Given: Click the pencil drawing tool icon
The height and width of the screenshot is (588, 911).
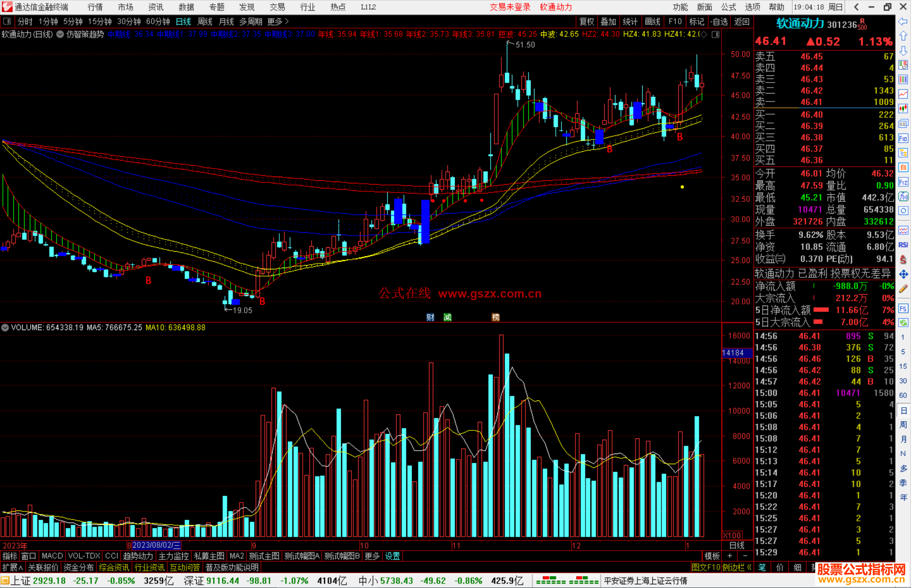Looking at the screenshot, I should point(903,289).
